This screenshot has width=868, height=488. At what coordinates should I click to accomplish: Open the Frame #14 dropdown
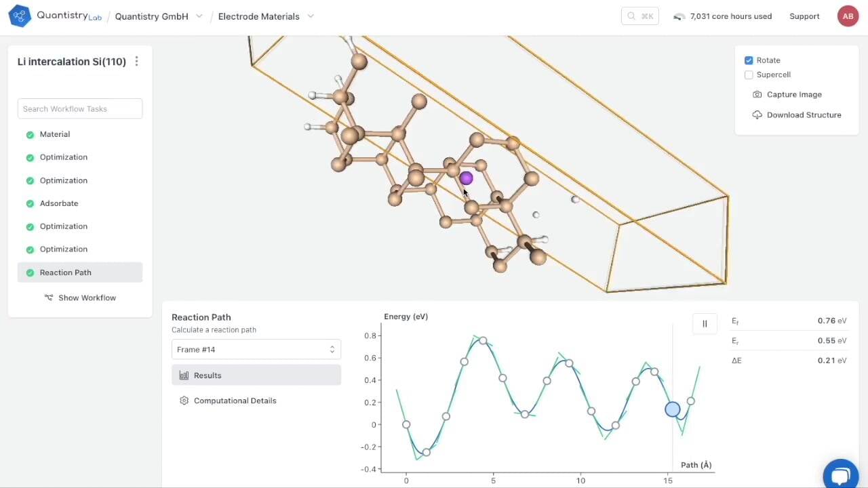256,350
